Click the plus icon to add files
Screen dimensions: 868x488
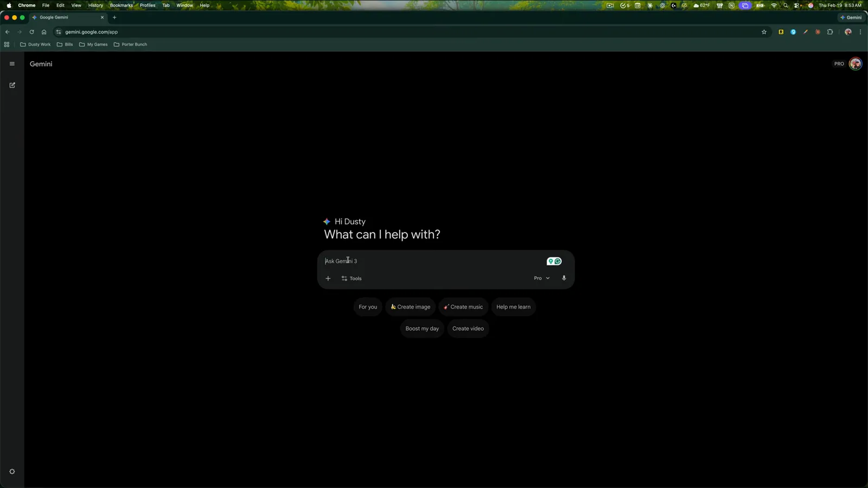pos(328,279)
